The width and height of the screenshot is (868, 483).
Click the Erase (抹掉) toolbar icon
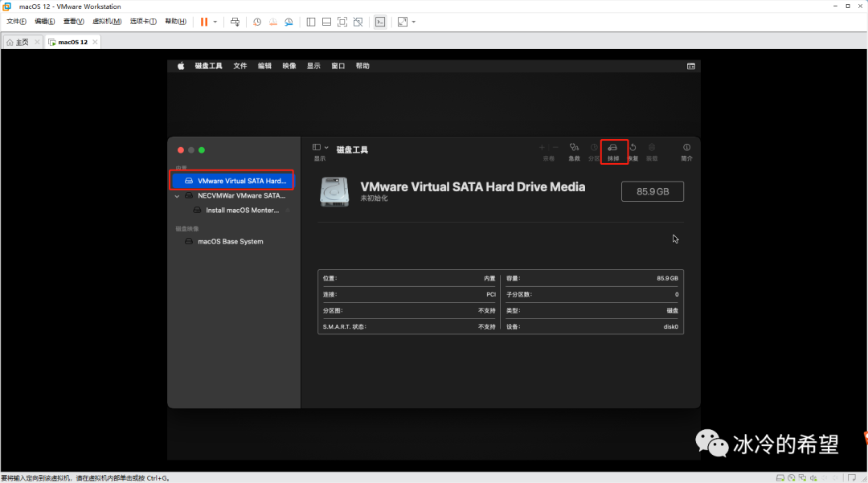[x=612, y=148]
